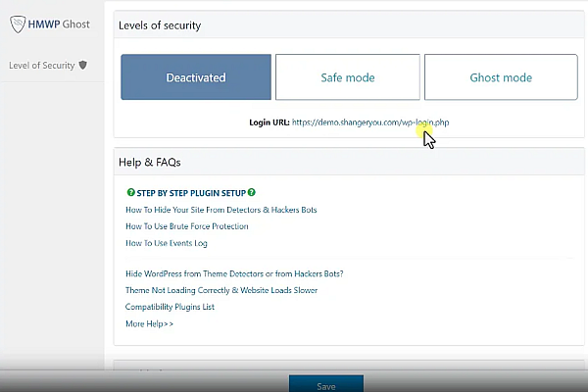The height and width of the screenshot is (392, 588).
Task: Open the Compatibility Plugins List link
Action: (170, 307)
